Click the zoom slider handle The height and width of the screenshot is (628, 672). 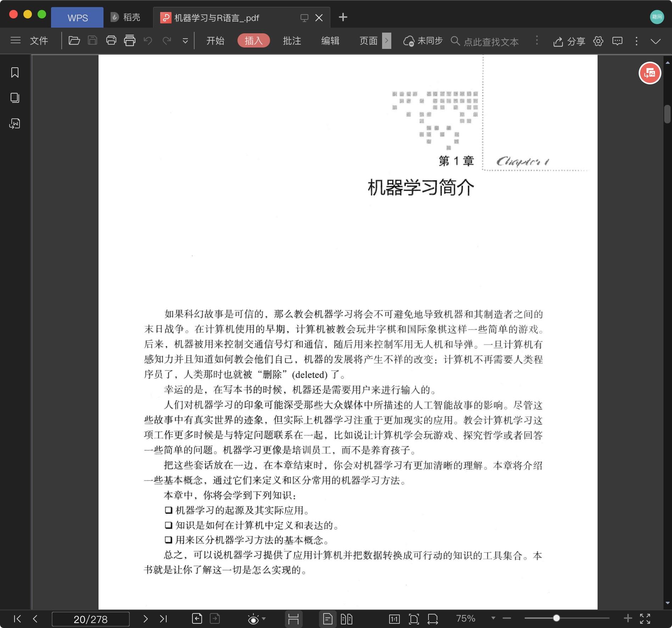point(556,618)
